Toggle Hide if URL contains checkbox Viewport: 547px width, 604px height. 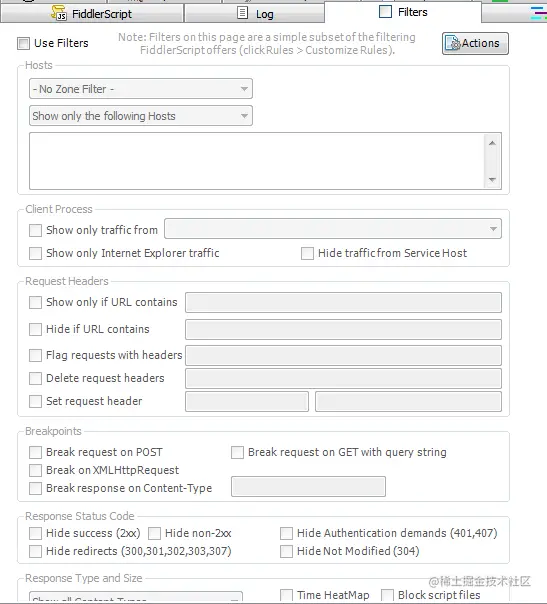(x=35, y=329)
